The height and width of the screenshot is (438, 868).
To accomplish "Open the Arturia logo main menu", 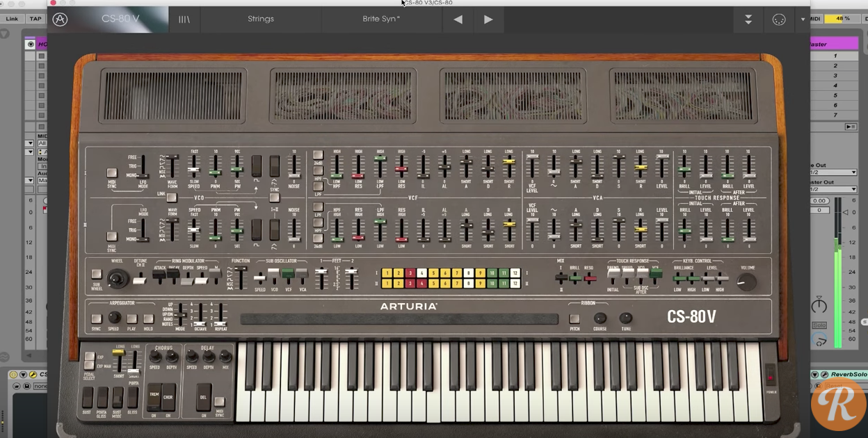I will point(61,19).
